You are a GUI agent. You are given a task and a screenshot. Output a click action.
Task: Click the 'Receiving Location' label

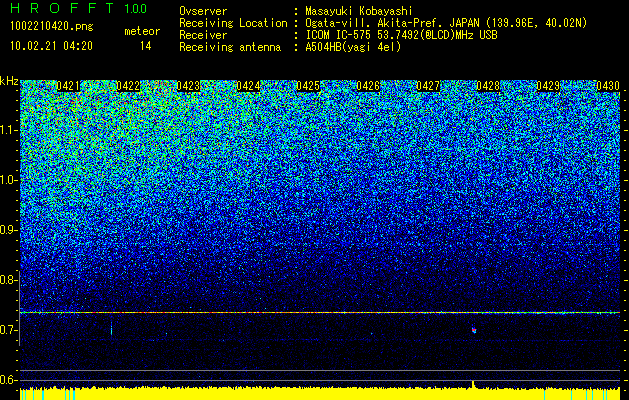(233, 23)
